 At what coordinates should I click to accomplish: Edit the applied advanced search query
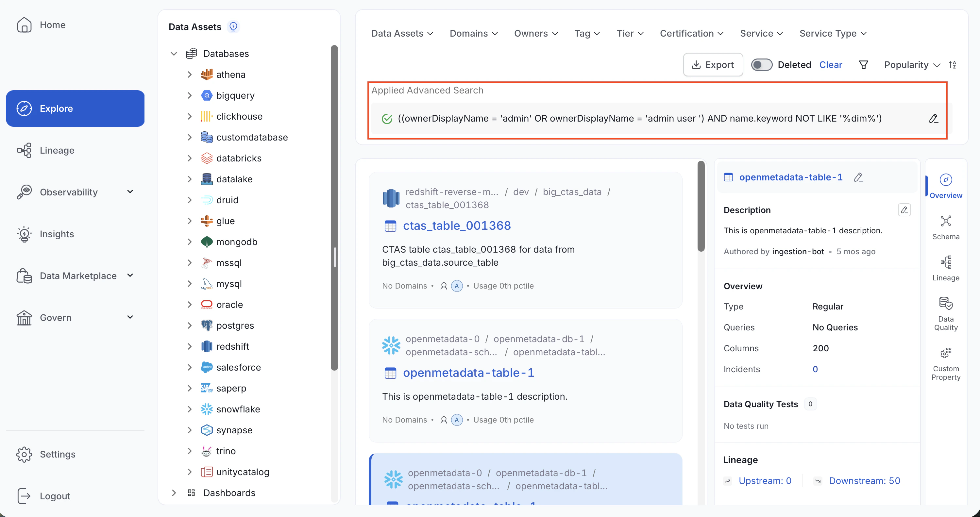(x=933, y=119)
